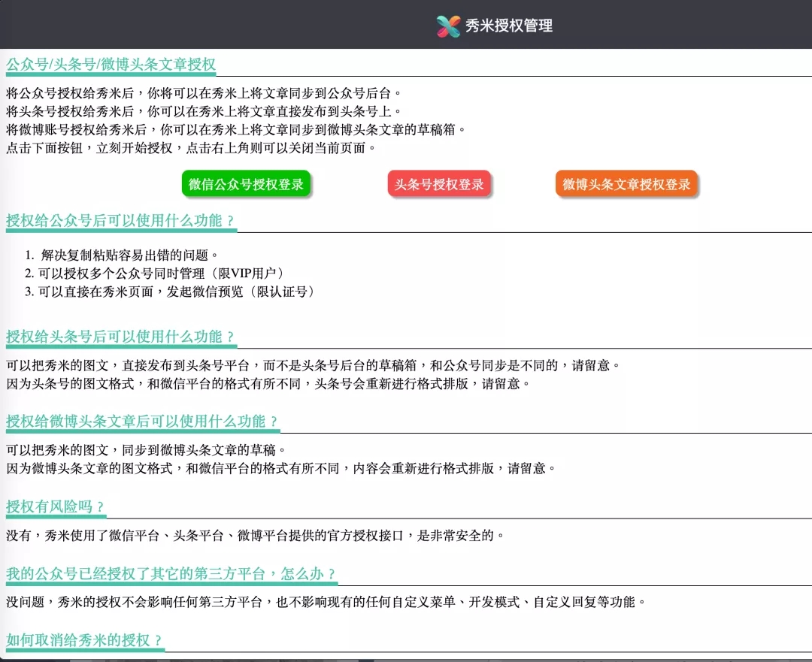Open the 授权给微博头条文章后可以使用什么功能 link

coord(142,422)
